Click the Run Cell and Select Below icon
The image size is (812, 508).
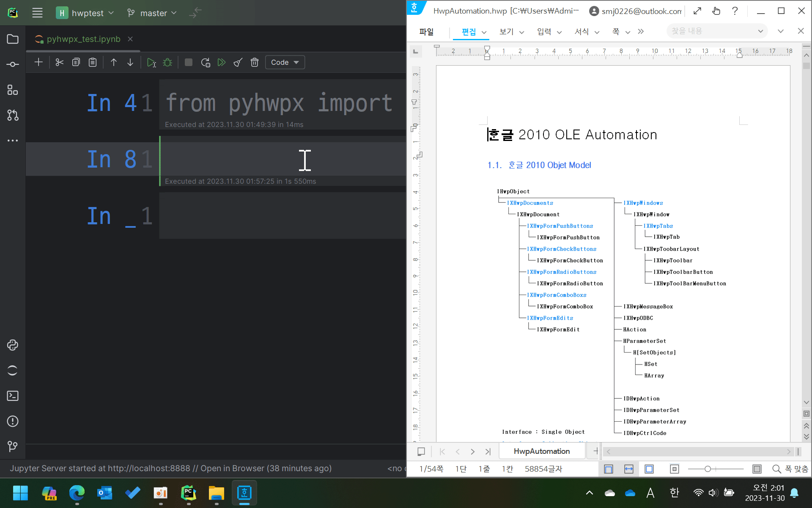[x=151, y=63]
